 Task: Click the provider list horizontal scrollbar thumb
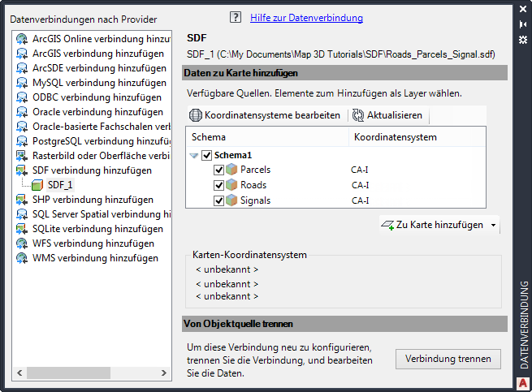(68, 373)
